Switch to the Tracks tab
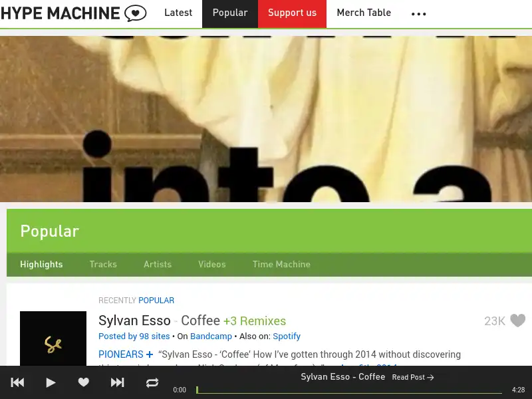 point(103,264)
